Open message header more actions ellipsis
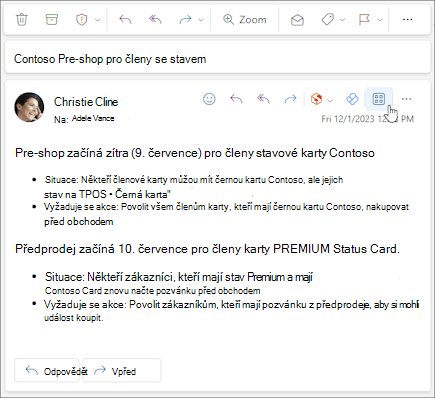This screenshot has width=435, height=398. coord(406,99)
